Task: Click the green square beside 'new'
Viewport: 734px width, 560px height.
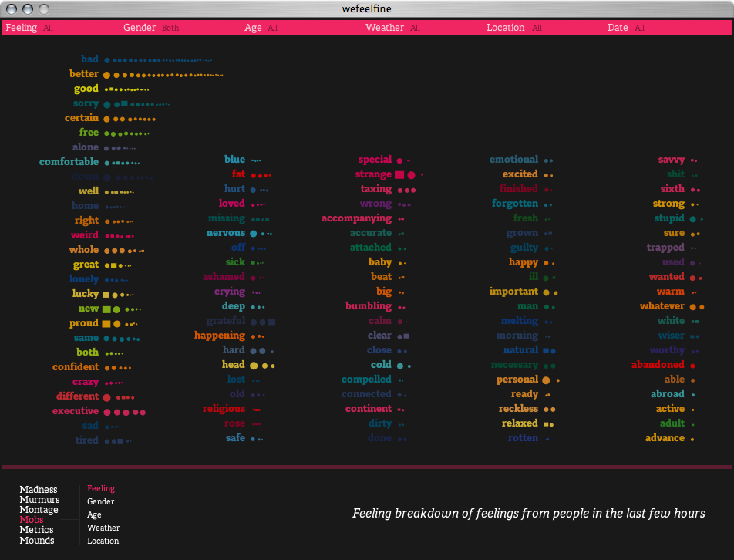Action: (107, 309)
